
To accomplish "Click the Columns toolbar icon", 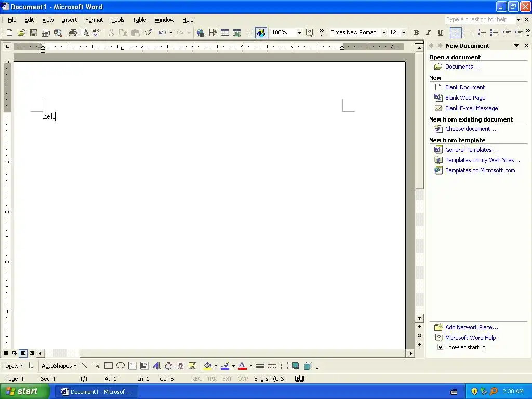I will pos(249,33).
